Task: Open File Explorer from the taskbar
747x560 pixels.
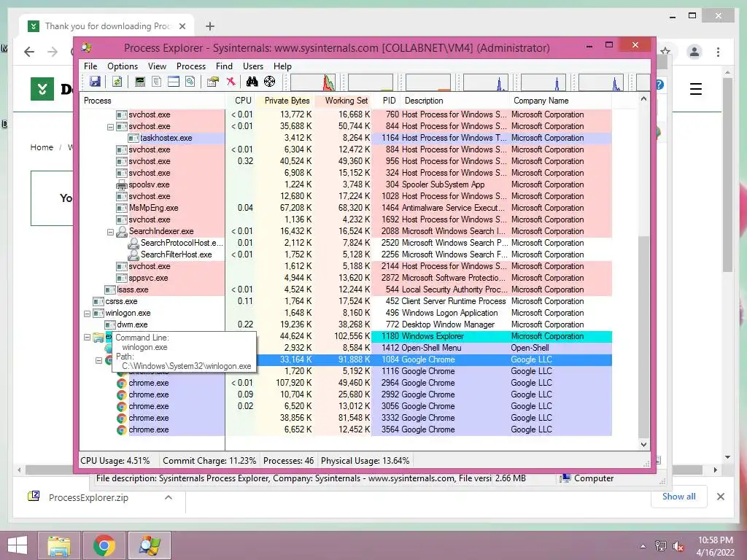Action: 59,545
